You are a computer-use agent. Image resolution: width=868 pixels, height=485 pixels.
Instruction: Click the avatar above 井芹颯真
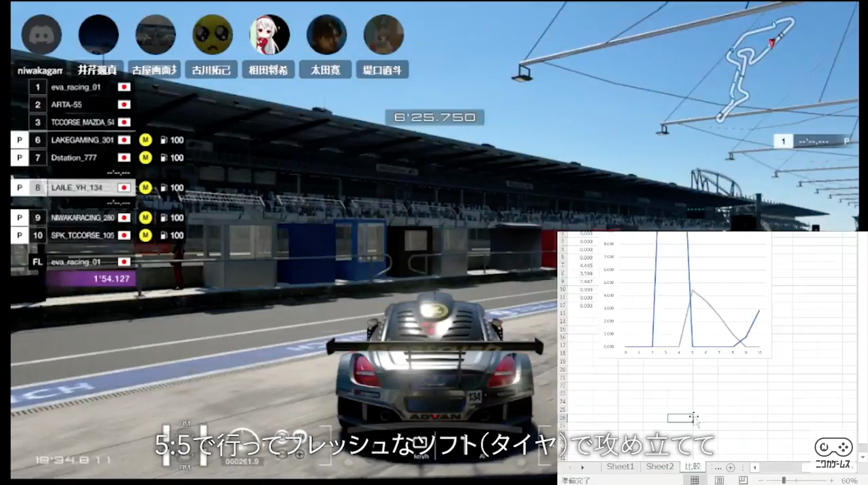click(98, 35)
